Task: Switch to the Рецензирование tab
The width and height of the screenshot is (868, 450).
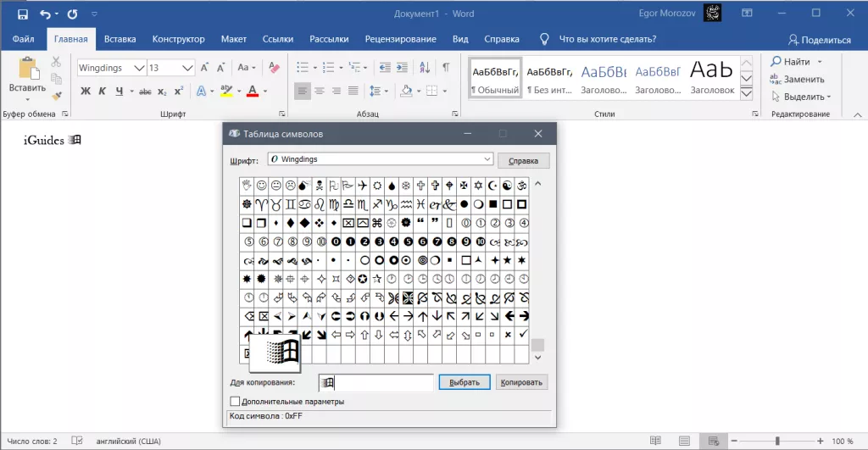Action: pyautogui.click(x=400, y=39)
